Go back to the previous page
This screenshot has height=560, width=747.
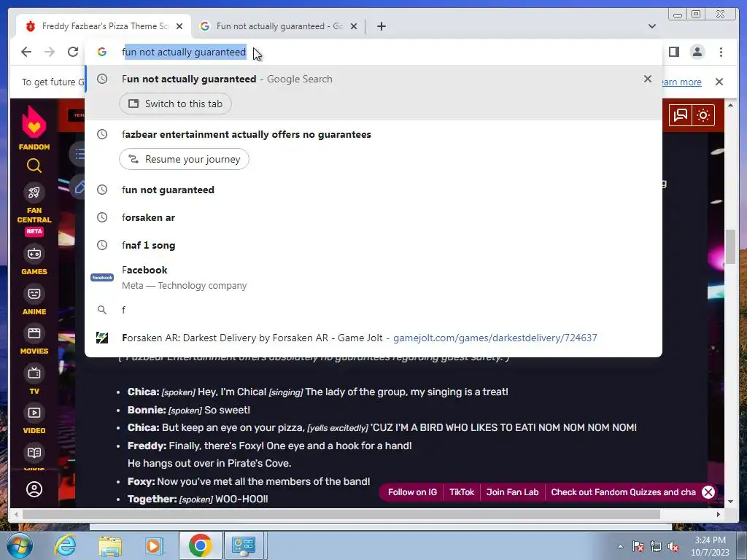point(26,52)
